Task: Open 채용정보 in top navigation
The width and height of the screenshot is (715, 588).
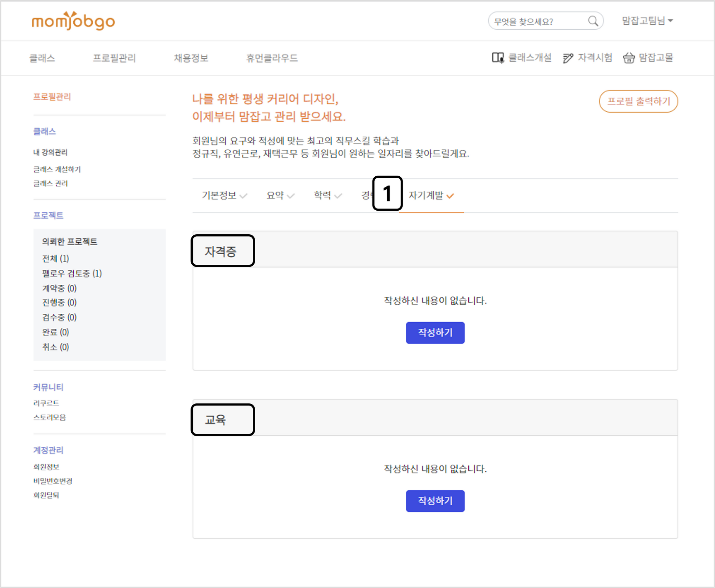Action: 191,58
